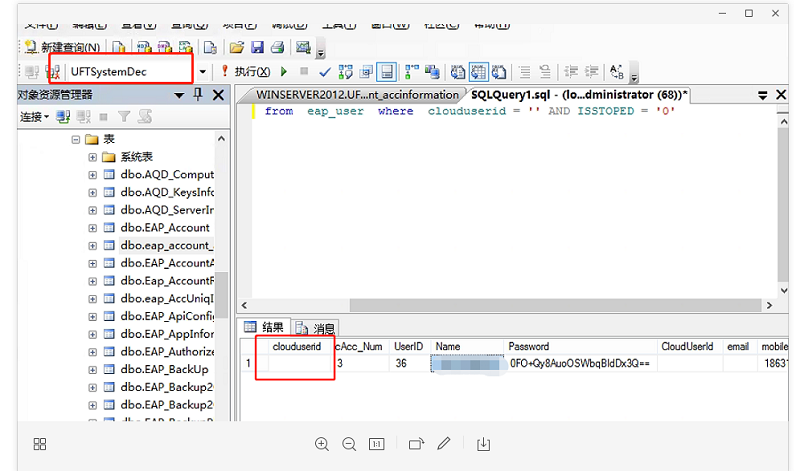Image resolution: width=800 pixels, height=471 pixels.
Task: Click the floppy disk save icon
Action: click(x=257, y=47)
